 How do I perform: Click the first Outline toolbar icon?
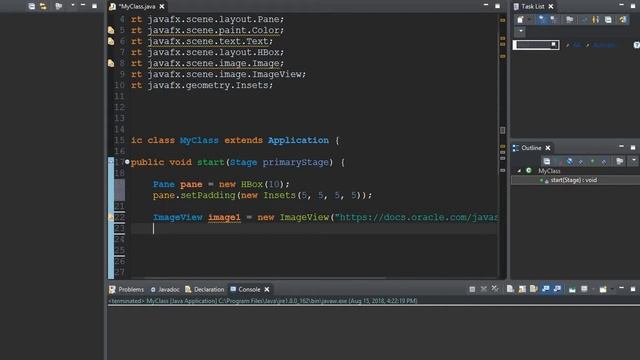click(547, 161)
